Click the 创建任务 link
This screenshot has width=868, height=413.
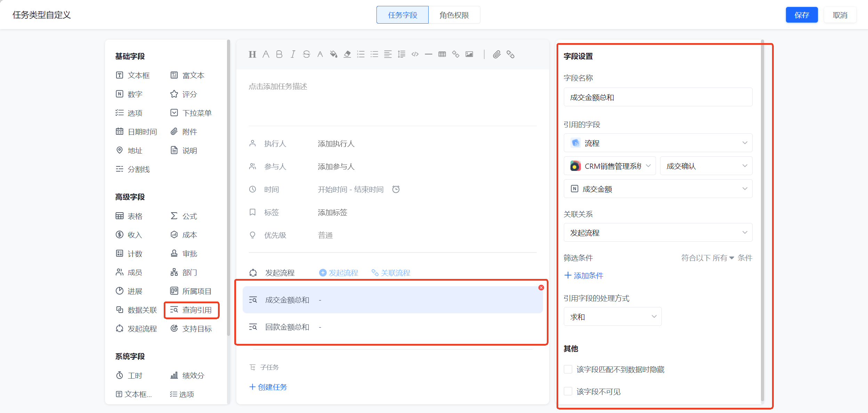point(268,387)
